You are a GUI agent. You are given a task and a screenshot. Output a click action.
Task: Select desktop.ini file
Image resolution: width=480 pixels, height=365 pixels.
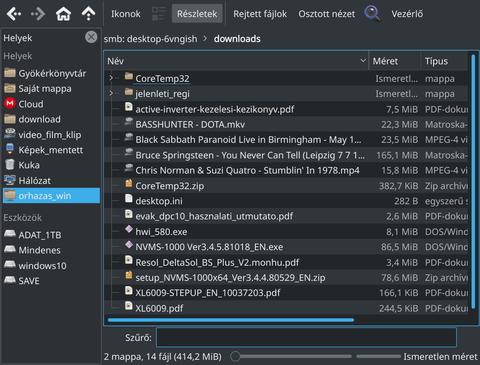pyautogui.click(x=286, y=201)
